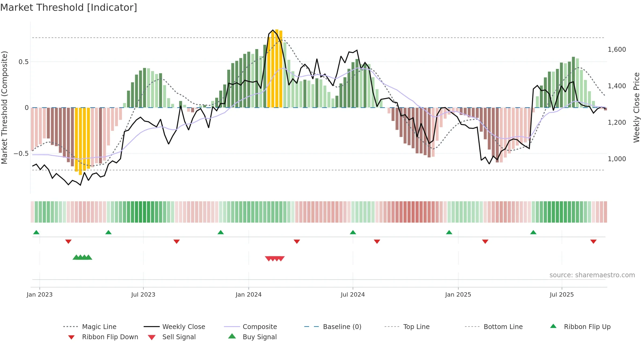Click the green flip-up marker near Jul 2024
644x362 pixels.
(x=353, y=232)
